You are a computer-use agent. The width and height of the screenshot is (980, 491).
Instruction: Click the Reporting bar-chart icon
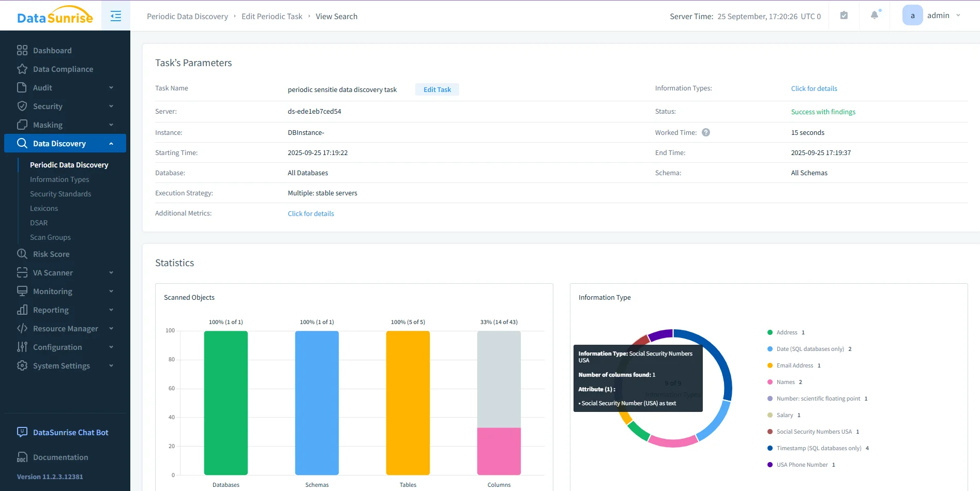pos(22,310)
